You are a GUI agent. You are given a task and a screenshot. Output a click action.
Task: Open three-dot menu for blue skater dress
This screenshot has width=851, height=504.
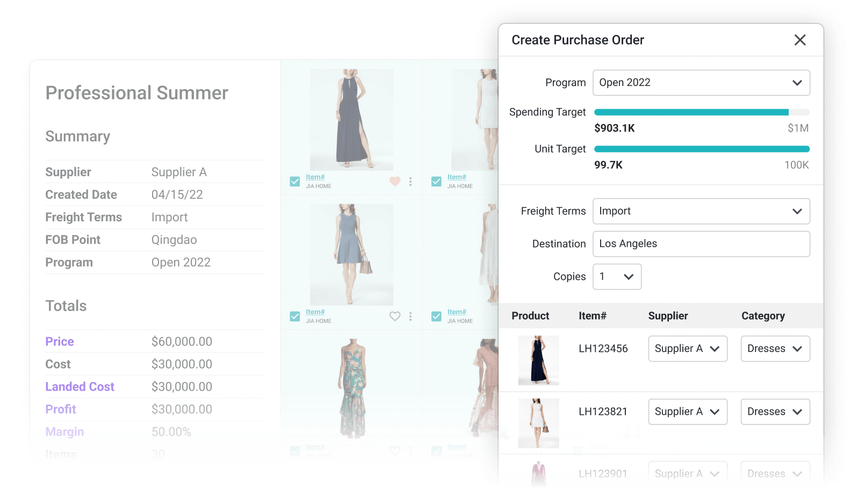coord(410,316)
